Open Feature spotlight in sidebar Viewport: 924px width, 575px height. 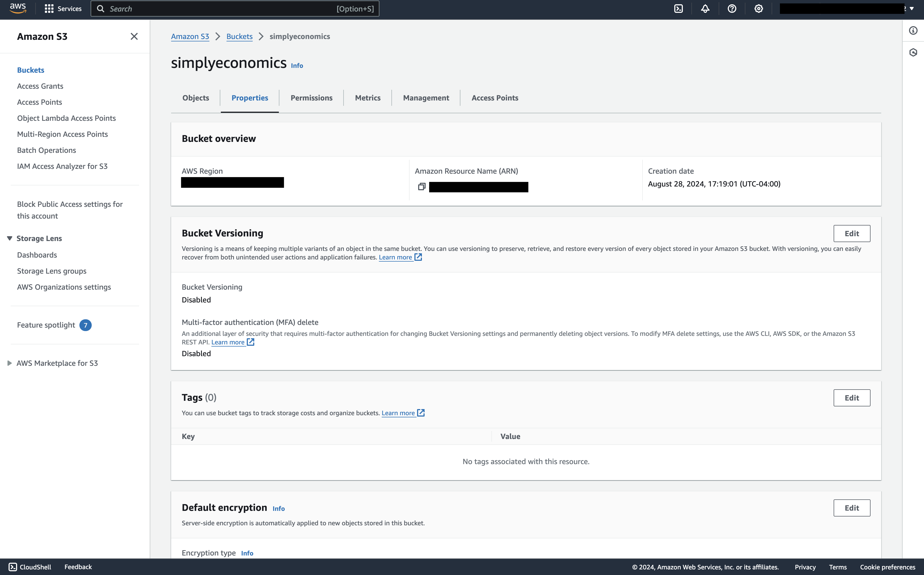click(46, 325)
